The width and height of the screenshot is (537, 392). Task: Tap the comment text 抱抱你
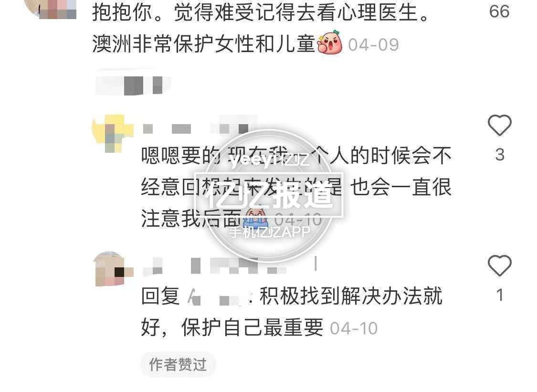pos(122,13)
